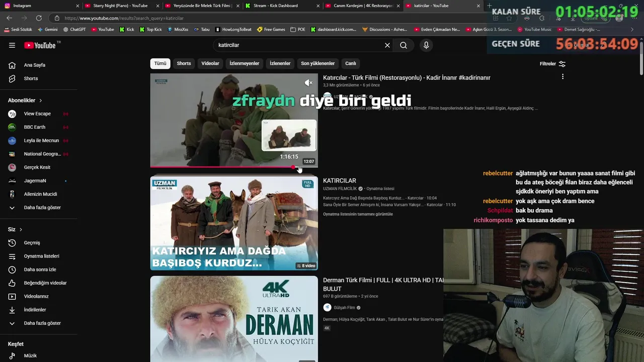Click Oynatma listesinin tamamını görüntüle

358,214
